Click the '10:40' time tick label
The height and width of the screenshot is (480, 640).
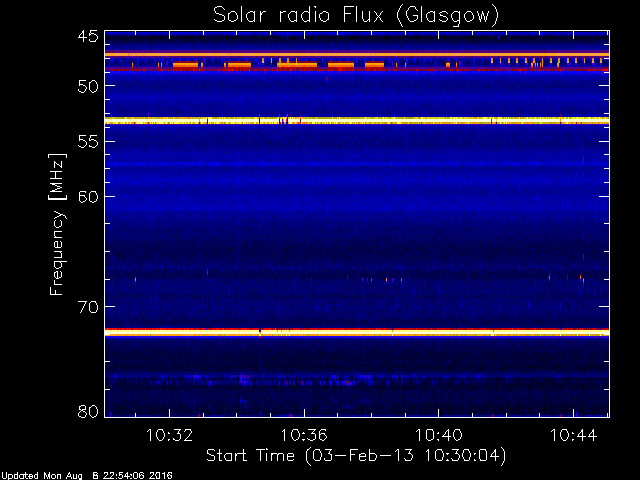coord(439,435)
